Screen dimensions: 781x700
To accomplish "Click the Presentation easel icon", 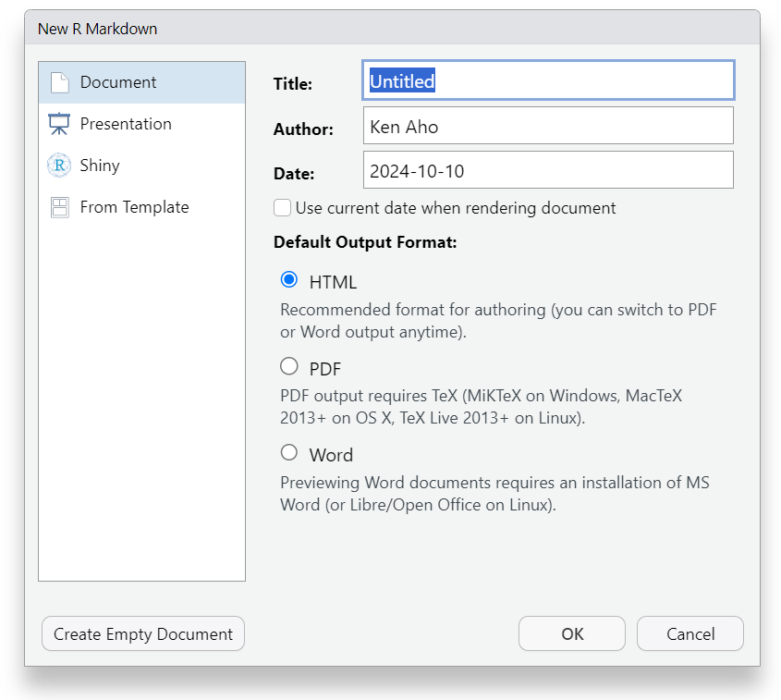I will [x=59, y=124].
